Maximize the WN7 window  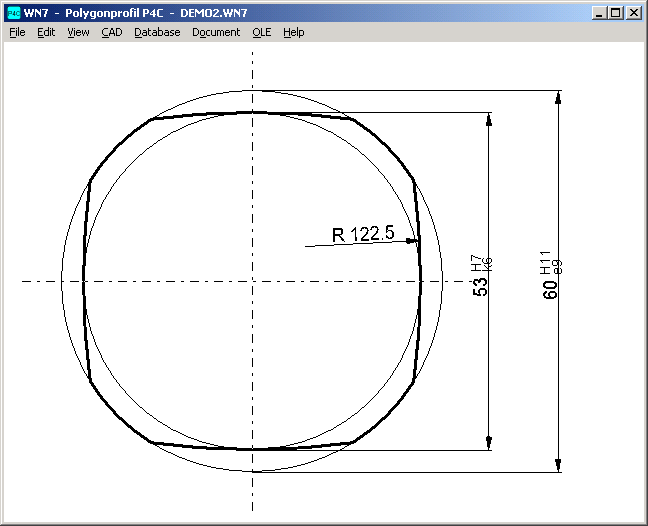pyautogui.click(x=615, y=13)
